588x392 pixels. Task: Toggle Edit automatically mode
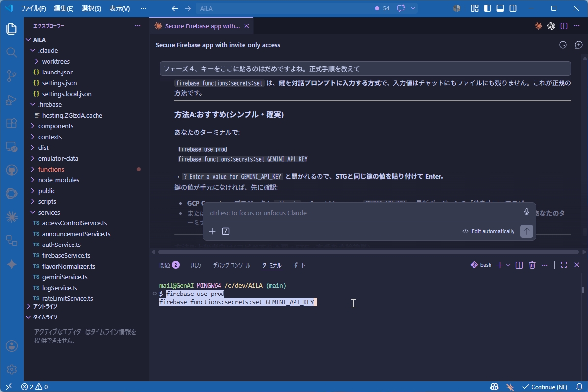488,231
